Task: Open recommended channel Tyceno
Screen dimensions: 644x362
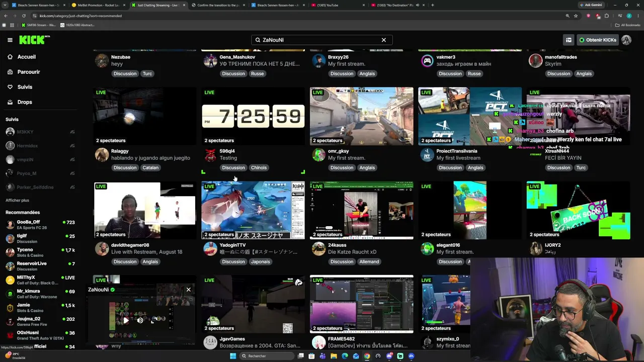Action: coord(40,252)
